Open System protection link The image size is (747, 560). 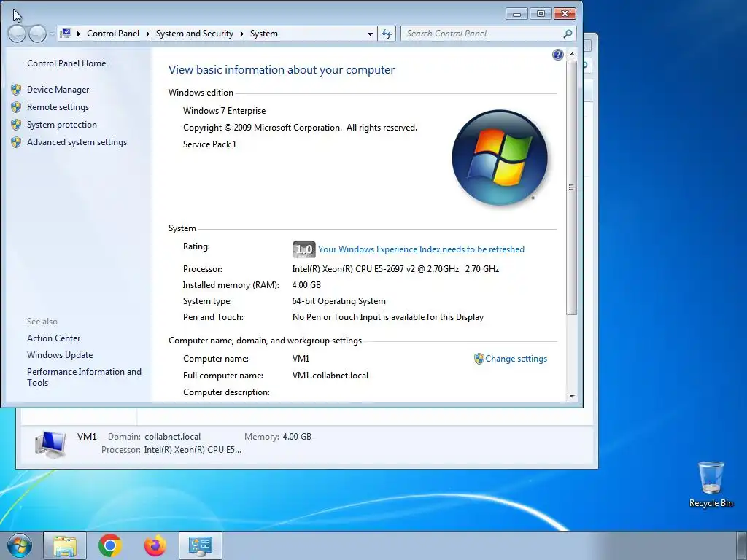tap(62, 125)
